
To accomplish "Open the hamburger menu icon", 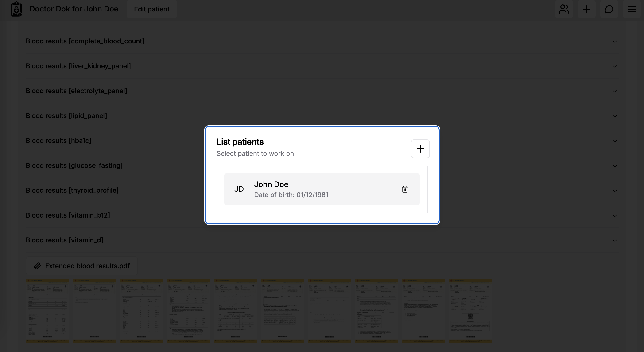I will pyautogui.click(x=632, y=9).
